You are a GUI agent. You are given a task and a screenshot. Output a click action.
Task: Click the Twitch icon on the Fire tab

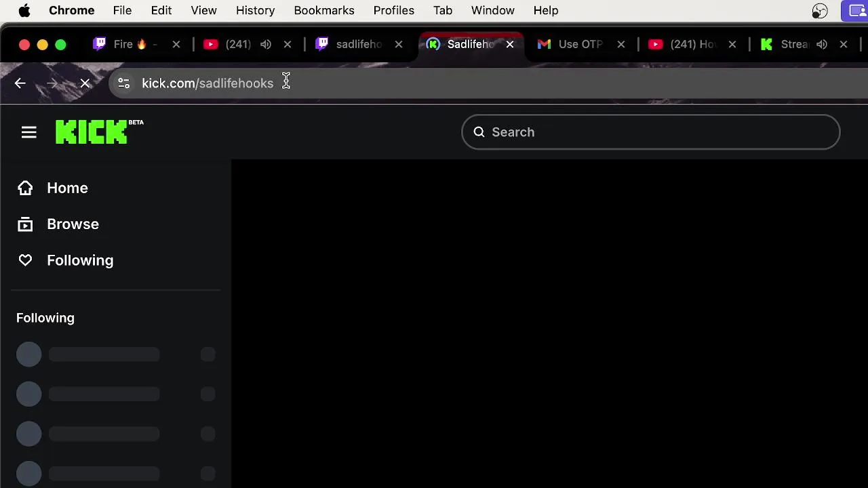point(100,44)
